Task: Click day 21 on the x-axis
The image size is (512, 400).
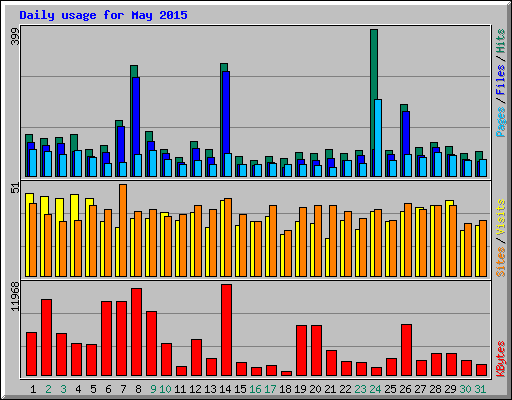Action: pos(330,389)
